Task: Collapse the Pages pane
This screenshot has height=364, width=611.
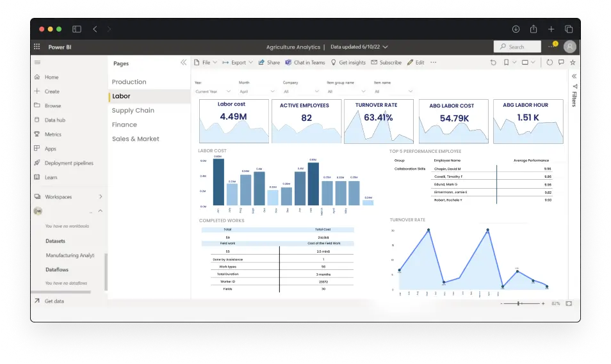Action: pyautogui.click(x=183, y=63)
